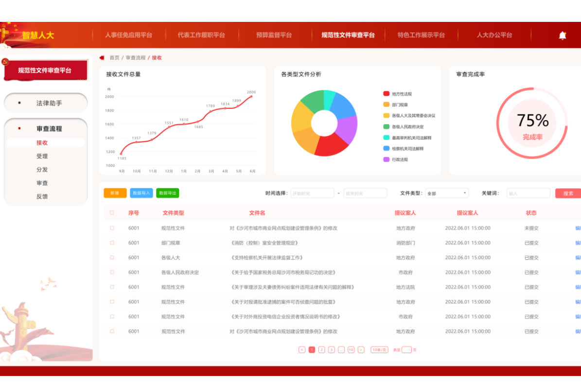Click the orange 新增 button
This screenshot has height=392, width=581.
[115, 193]
